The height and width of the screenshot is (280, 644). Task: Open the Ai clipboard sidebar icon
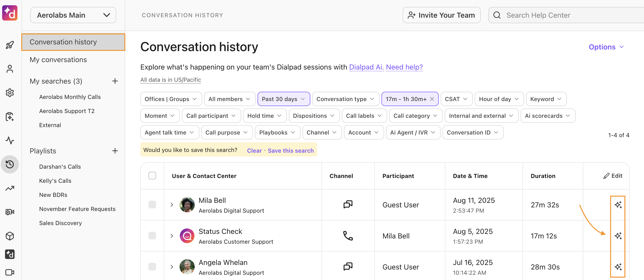click(10, 117)
